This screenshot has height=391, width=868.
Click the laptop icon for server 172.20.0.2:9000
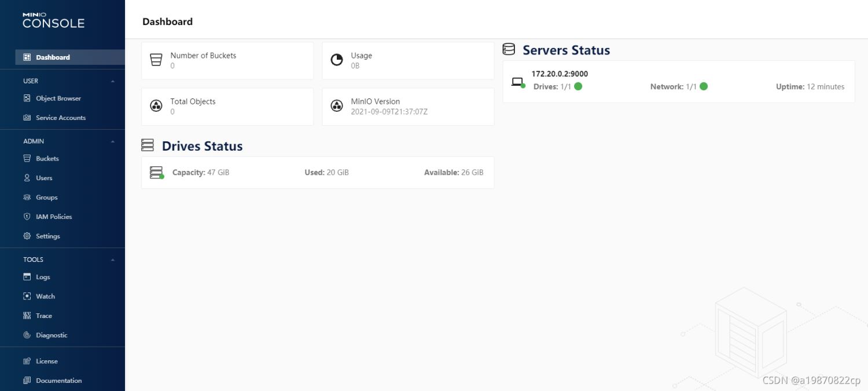[518, 82]
